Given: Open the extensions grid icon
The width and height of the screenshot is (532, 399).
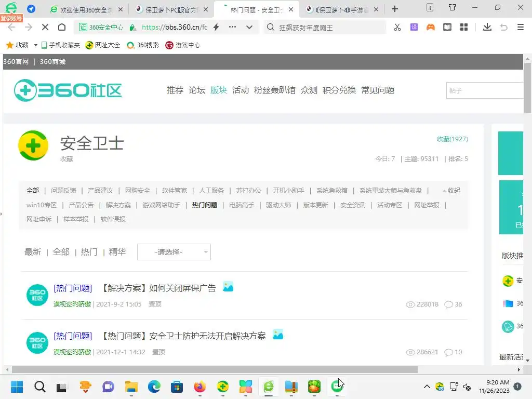Looking at the screenshot, I should tap(464, 27).
